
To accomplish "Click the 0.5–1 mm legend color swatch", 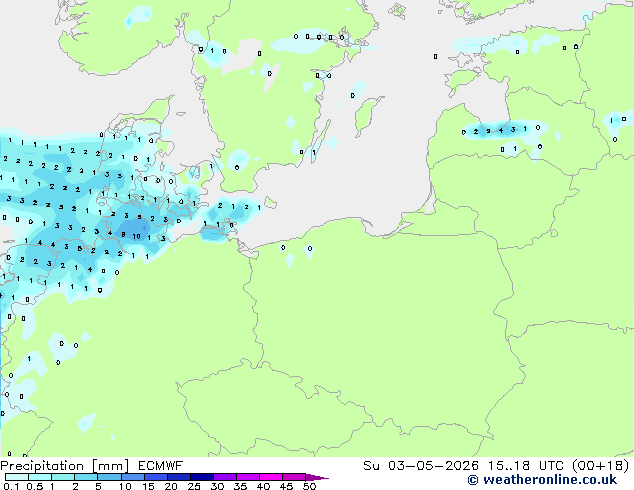I will click(x=40, y=477).
